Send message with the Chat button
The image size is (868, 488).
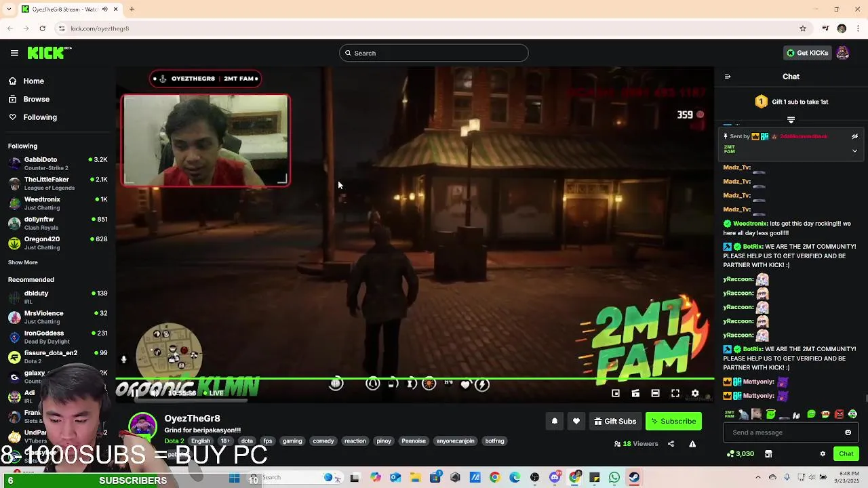click(846, 453)
